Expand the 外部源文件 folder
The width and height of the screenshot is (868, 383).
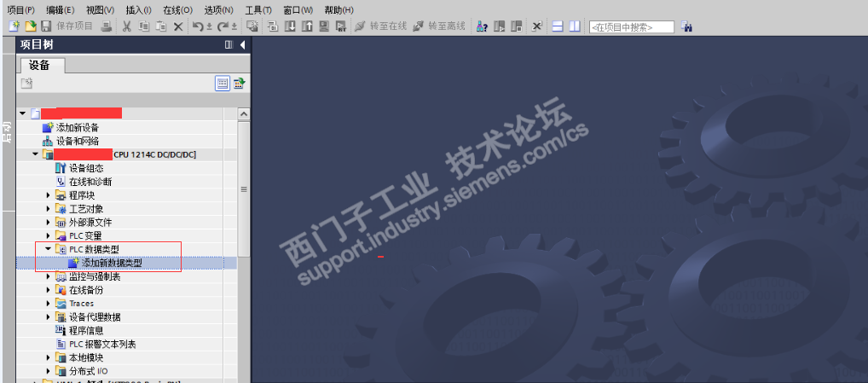click(x=49, y=222)
